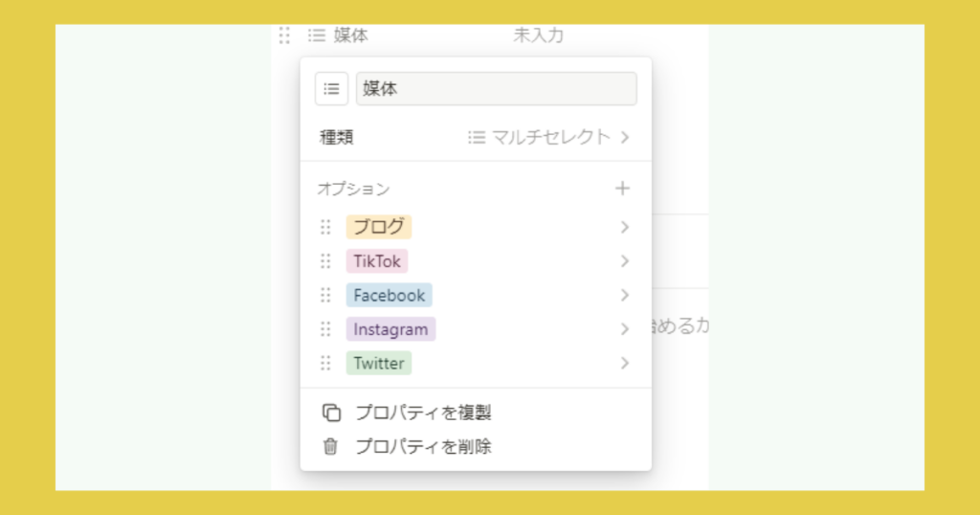Select プロパティを複製 menu entry

pos(422,413)
